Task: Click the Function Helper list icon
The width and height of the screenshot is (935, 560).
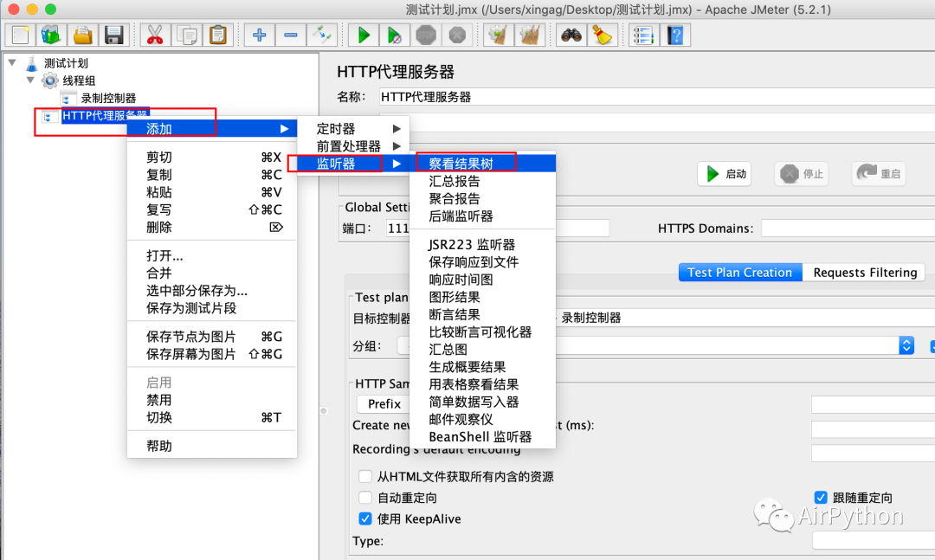Action: (x=644, y=35)
